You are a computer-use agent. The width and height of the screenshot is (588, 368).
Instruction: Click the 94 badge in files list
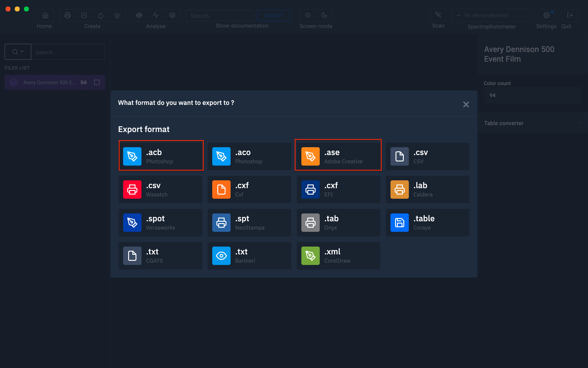coord(84,83)
